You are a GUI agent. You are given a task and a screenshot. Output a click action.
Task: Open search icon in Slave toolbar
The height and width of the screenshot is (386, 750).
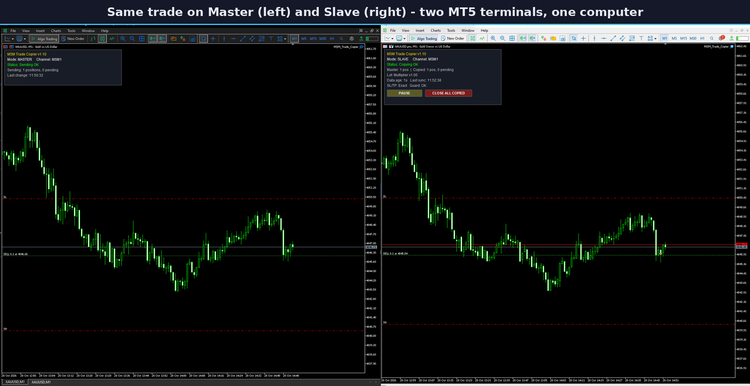[711, 38]
